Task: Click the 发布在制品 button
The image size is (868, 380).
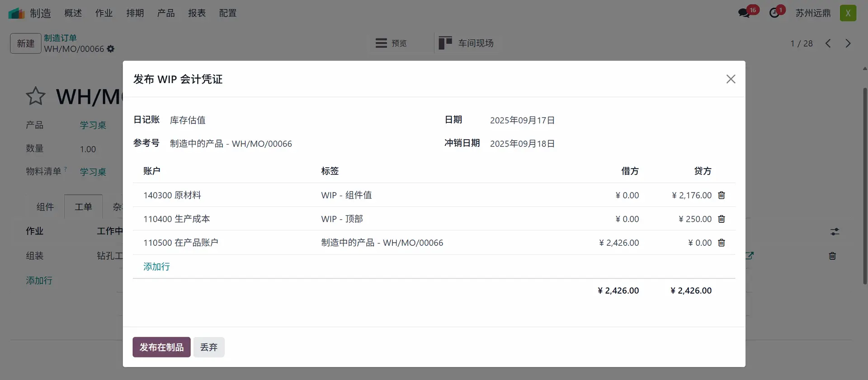Action: (161, 347)
